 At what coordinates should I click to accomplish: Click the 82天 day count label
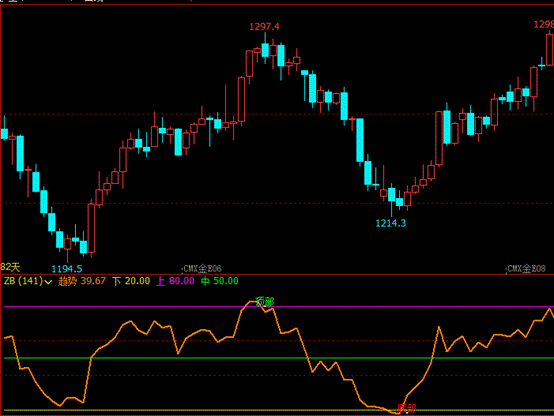10,267
